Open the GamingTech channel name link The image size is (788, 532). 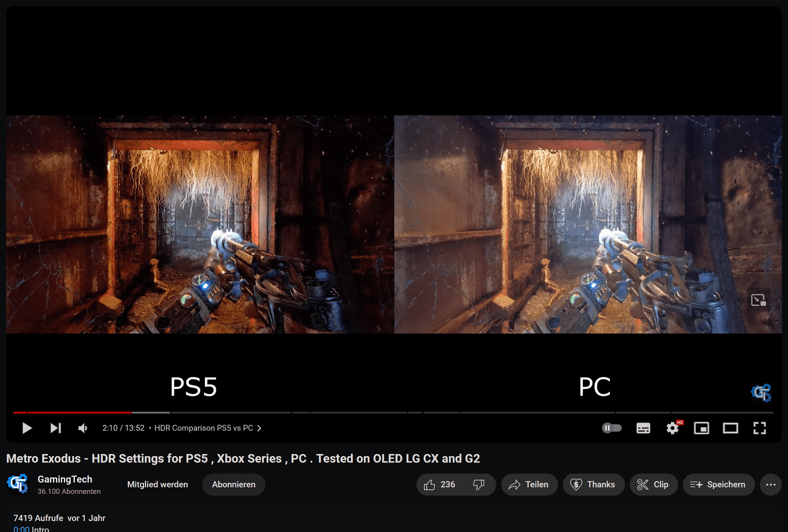click(x=65, y=479)
